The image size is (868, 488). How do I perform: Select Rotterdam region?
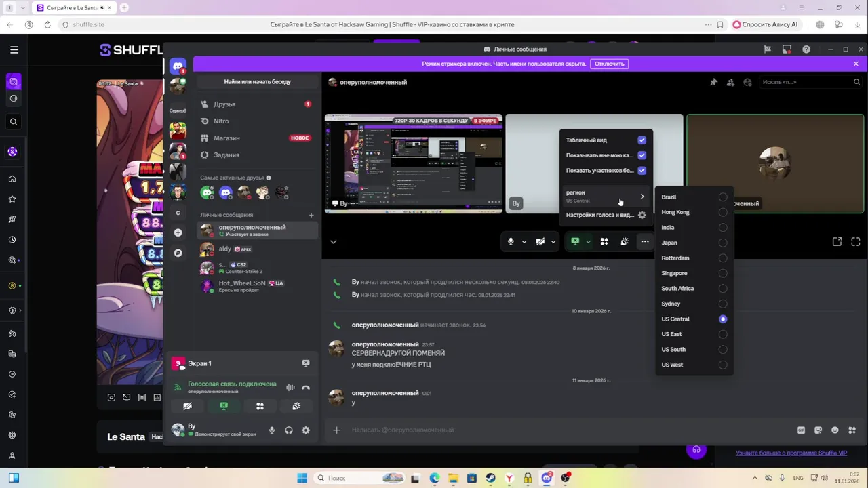[x=694, y=258]
